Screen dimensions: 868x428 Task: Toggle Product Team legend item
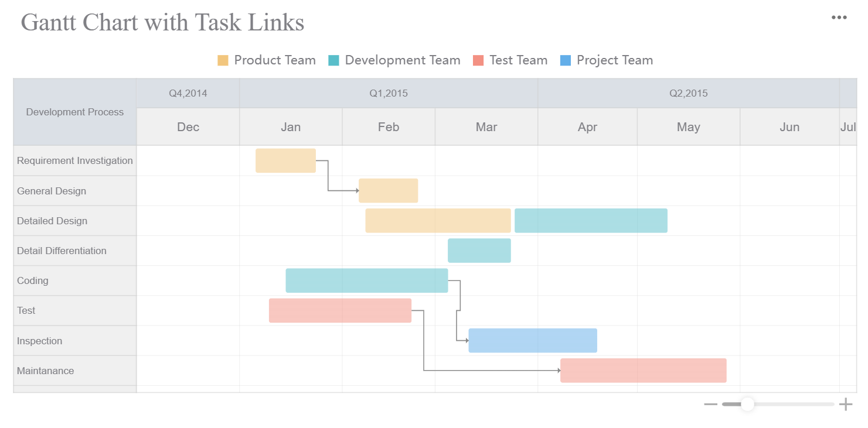[x=267, y=60]
